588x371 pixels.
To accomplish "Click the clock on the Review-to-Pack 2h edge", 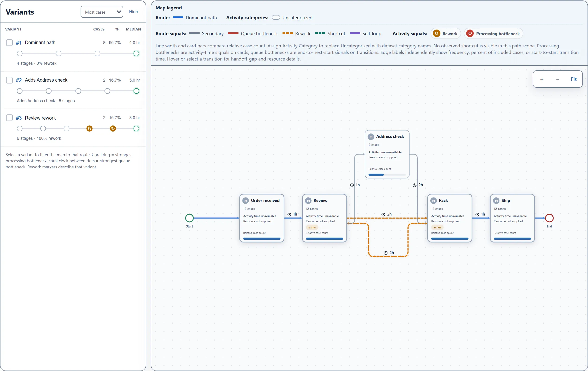I will [383, 214].
